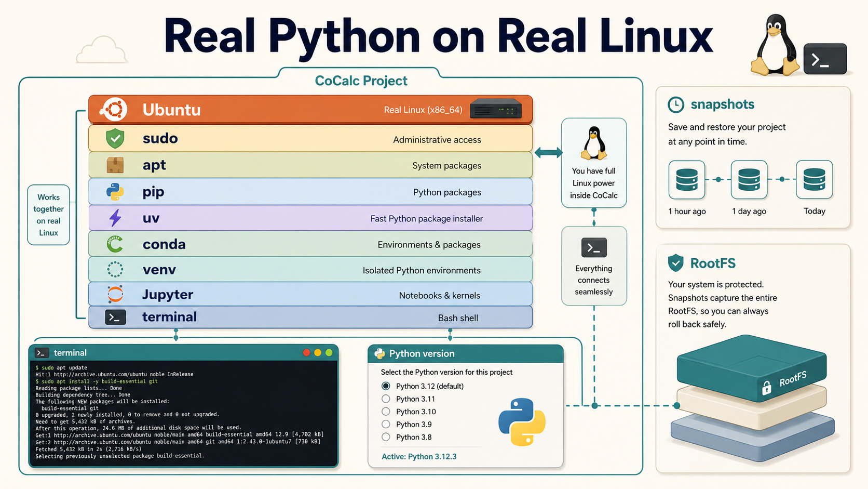Pick the Python 3.9 radio option
Viewport: 868px width, 489px height.
[386, 424]
